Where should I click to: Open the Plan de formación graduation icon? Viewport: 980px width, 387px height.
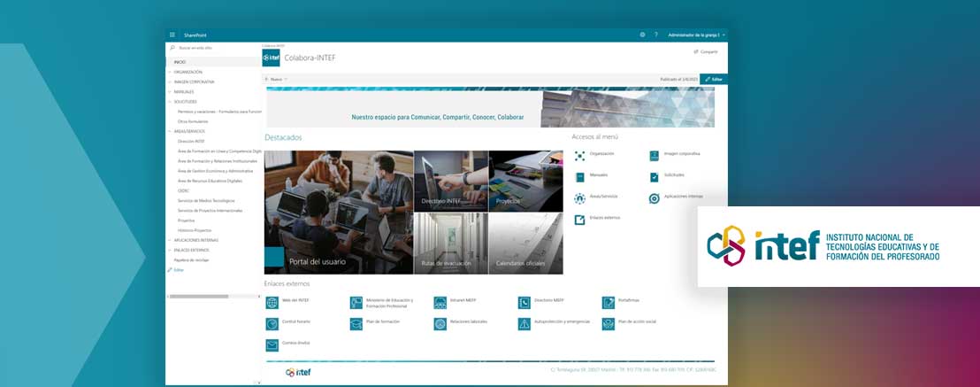356,323
